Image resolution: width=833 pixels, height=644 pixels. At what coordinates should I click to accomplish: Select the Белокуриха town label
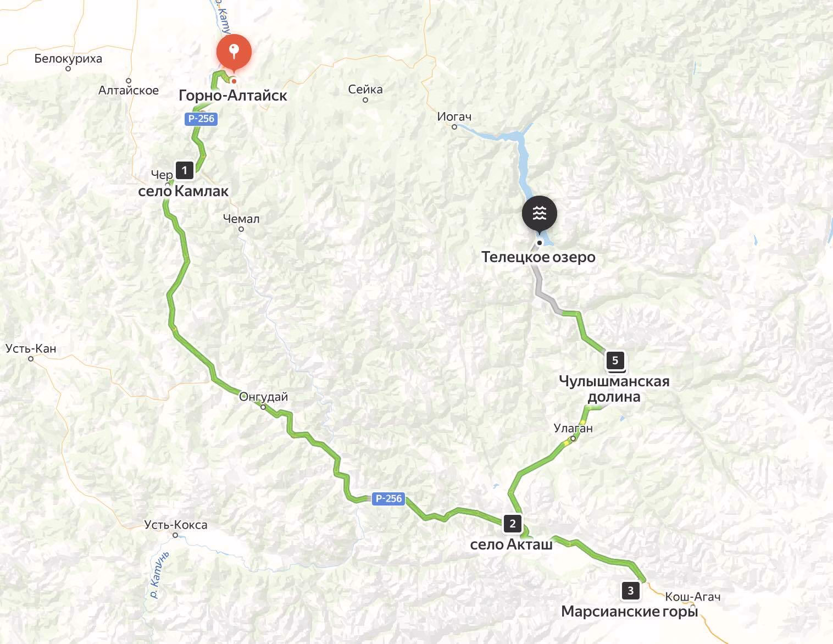tap(68, 59)
